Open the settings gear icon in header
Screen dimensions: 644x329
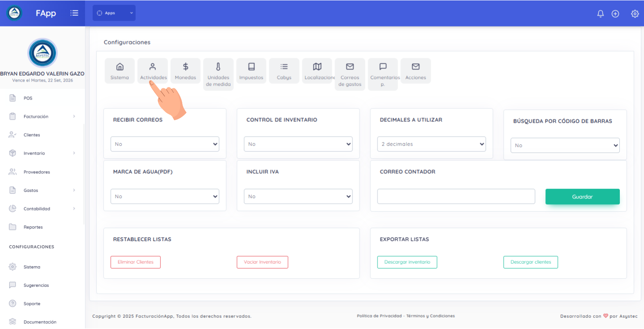point(635,13)
